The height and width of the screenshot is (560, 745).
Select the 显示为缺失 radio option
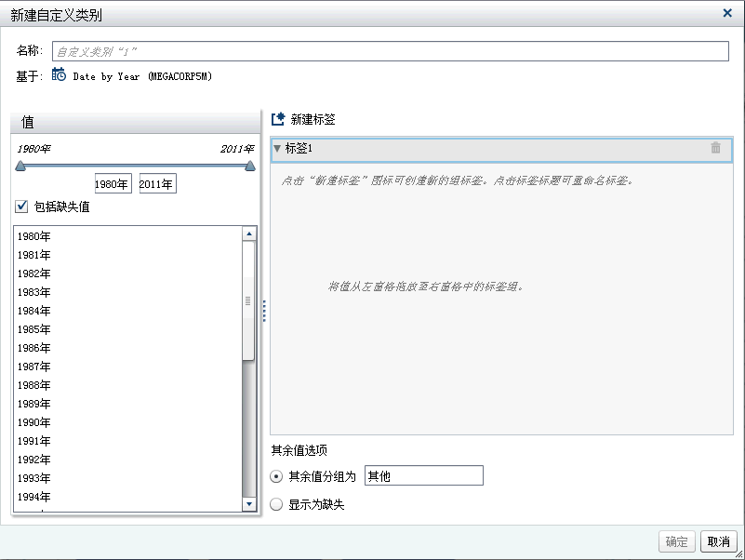pyautogui.click(x=276, y=503)
